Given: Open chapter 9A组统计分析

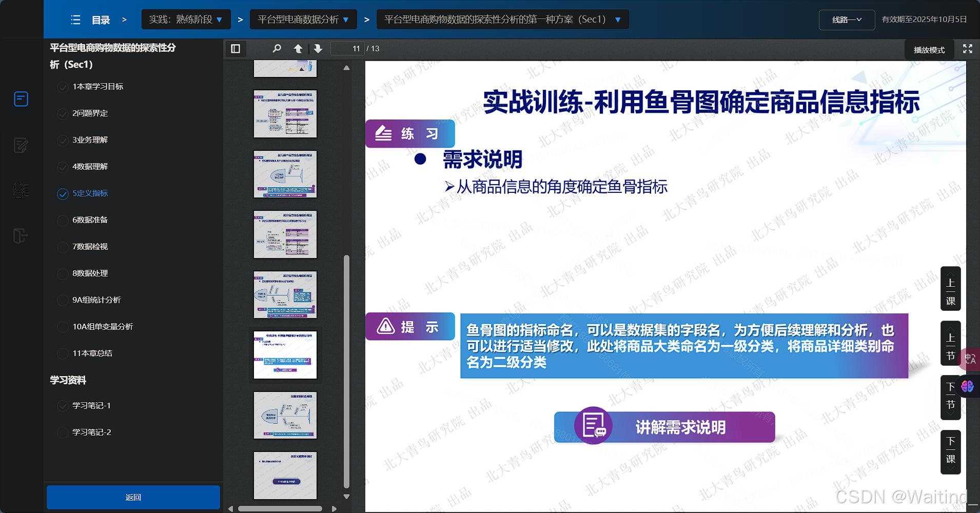Looking at the screenshot, I should [x=96, y=300].
